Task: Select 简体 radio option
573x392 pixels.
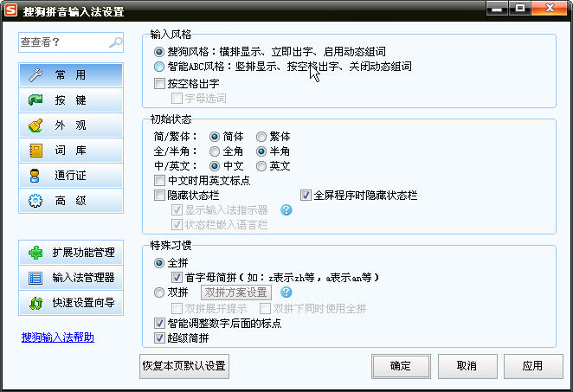Action: [x=215, y=137]
